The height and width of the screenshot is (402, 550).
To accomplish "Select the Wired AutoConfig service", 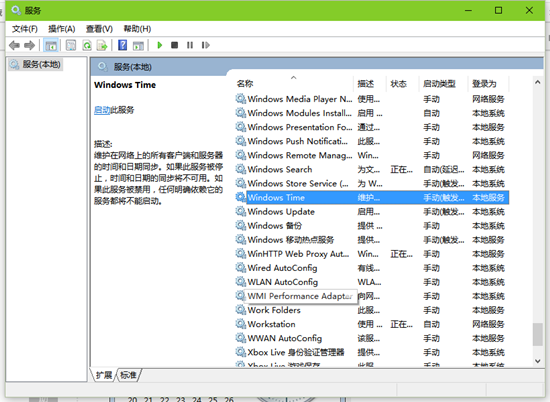I will point(372,268).
